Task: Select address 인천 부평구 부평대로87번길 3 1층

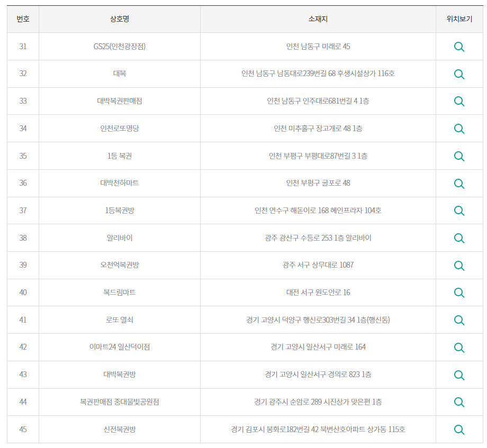Action: tap(318, 156)
